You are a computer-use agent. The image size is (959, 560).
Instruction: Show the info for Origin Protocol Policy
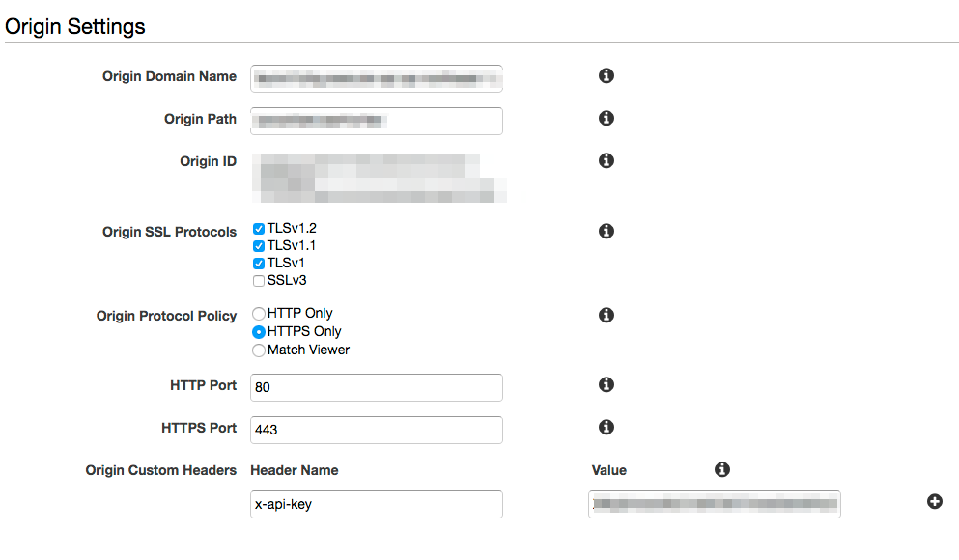point(606,315)
